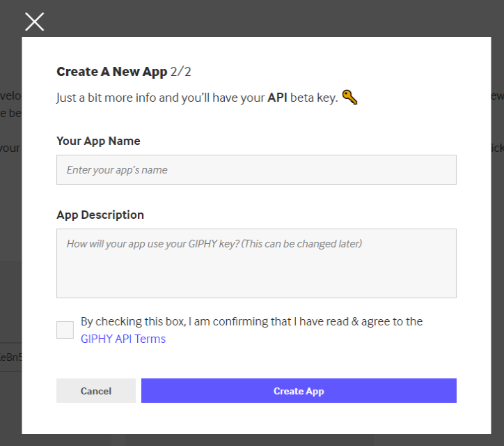
Task: Click the purple Create App button
Action: (x=299, y=391)
